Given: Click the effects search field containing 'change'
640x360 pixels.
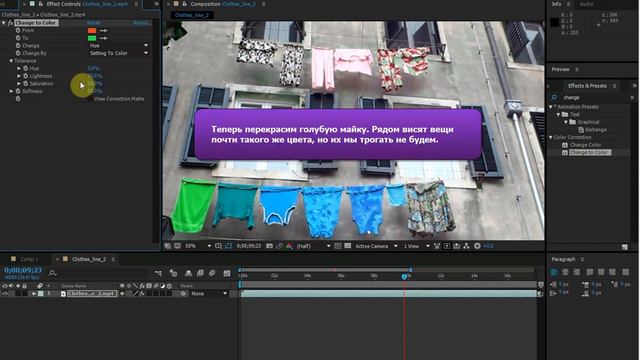Looking at the screenshot, I should [594, 98].
